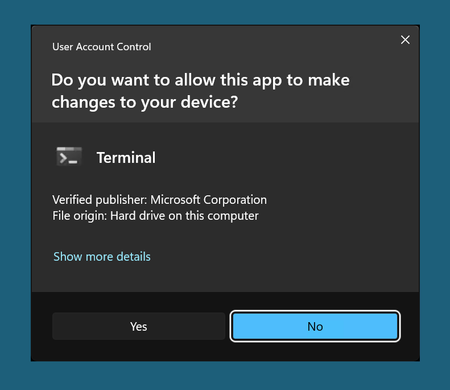Image resolution: width=450 pixels, height=390 pixels.
Task: Click the 'Do you want to allow' heading
Action: click(x=200, y=91)
